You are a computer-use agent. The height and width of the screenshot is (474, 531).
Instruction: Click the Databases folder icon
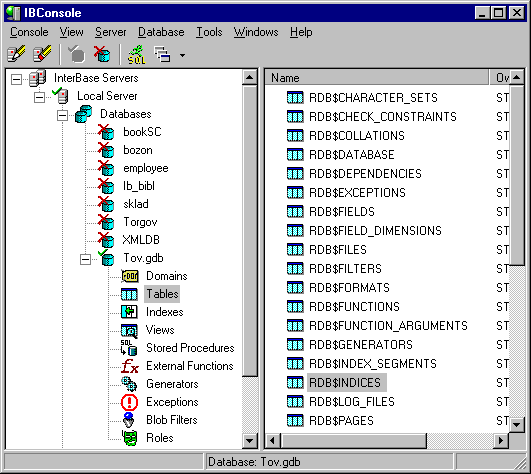tap(83, 114)
